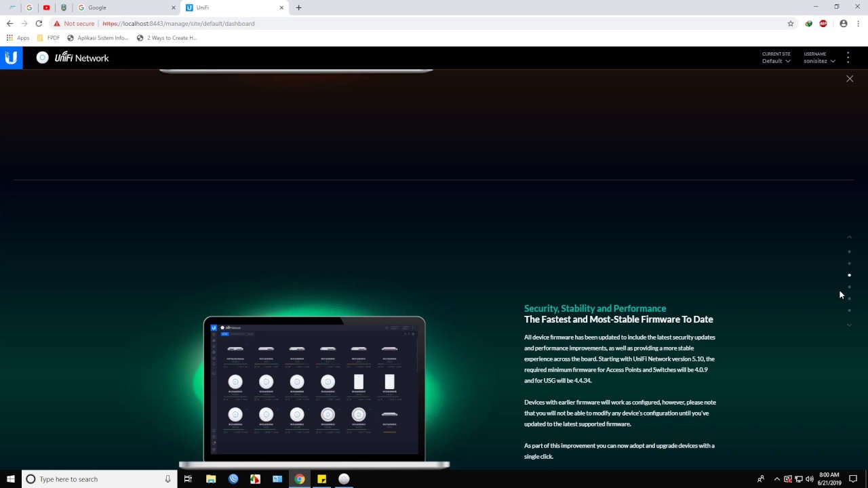Close the UniFi tab
Viewport: 868px width, 488px height.
click(281, 7)
